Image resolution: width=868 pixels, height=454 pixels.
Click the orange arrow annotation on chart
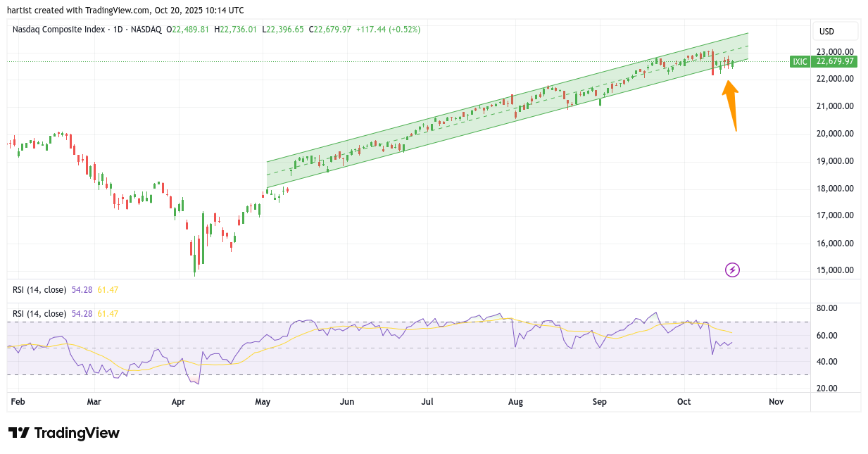point(731,103)
